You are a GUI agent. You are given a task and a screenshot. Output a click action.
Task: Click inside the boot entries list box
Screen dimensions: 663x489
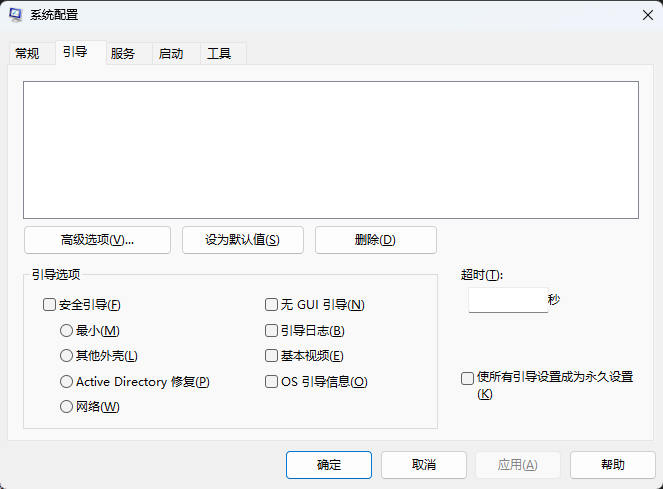[331, 150]
